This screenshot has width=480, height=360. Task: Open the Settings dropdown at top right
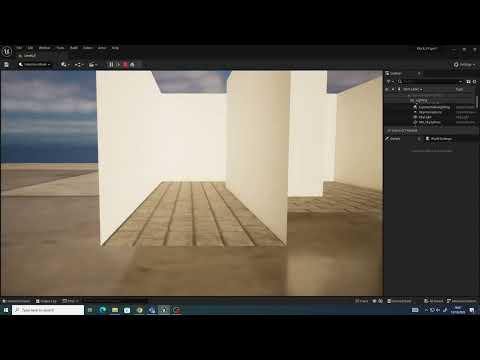pyautogui.click(x=465, y=65)
